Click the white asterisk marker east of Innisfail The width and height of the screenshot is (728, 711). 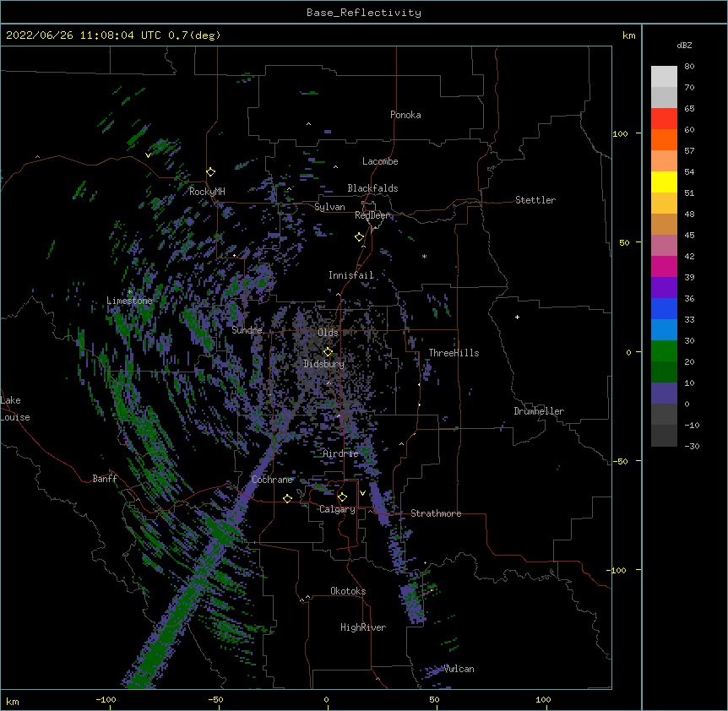(x=424, y=256)
